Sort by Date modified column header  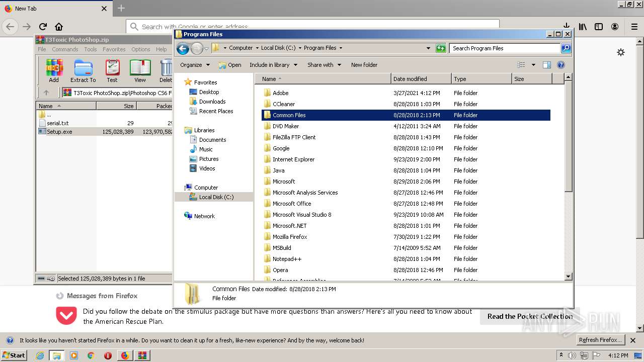(x=421, y=79)
